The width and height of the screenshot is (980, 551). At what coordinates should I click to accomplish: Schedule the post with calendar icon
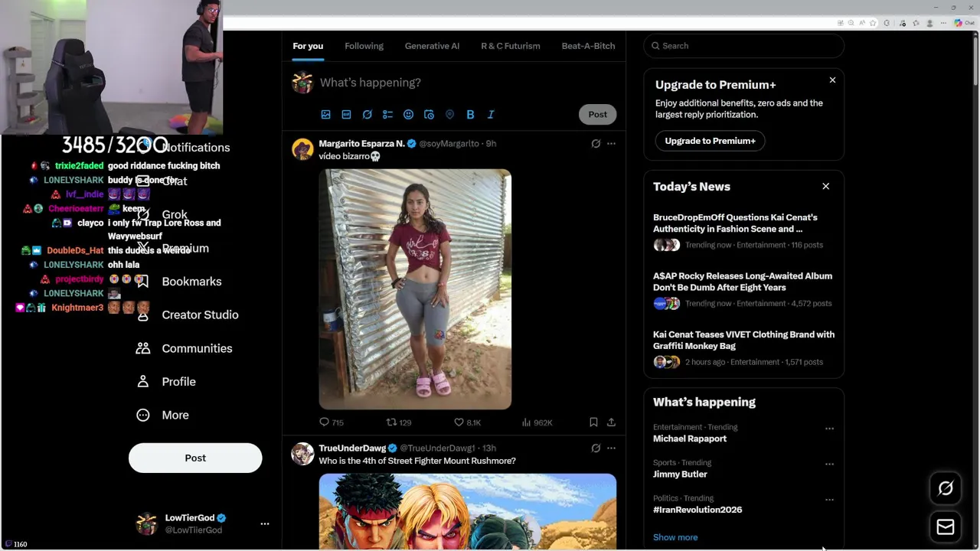pyautogui.click(x=429, y=115)
